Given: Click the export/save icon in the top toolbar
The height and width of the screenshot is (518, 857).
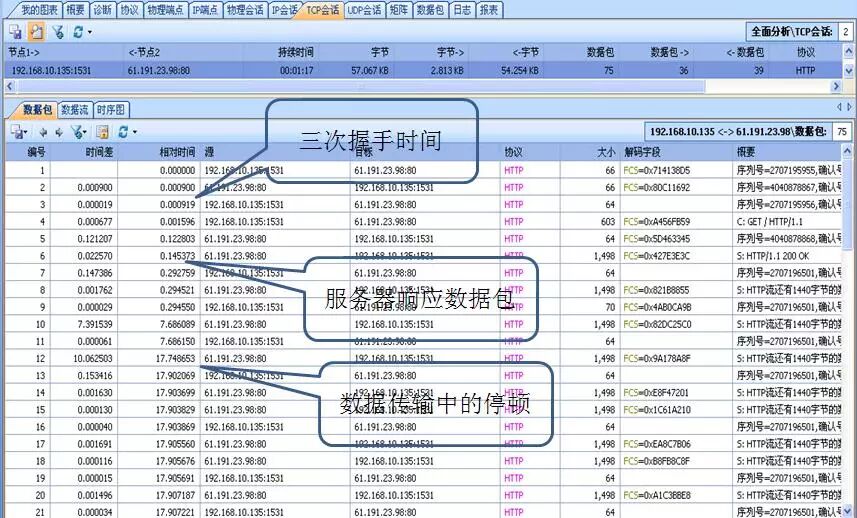Looking at the screenshot, I should 15,32.
